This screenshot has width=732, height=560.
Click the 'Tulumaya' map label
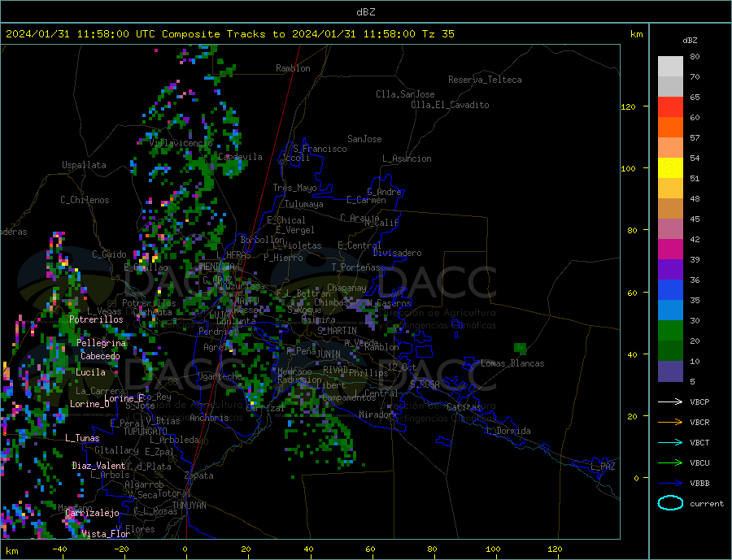(x=304, y=204)
